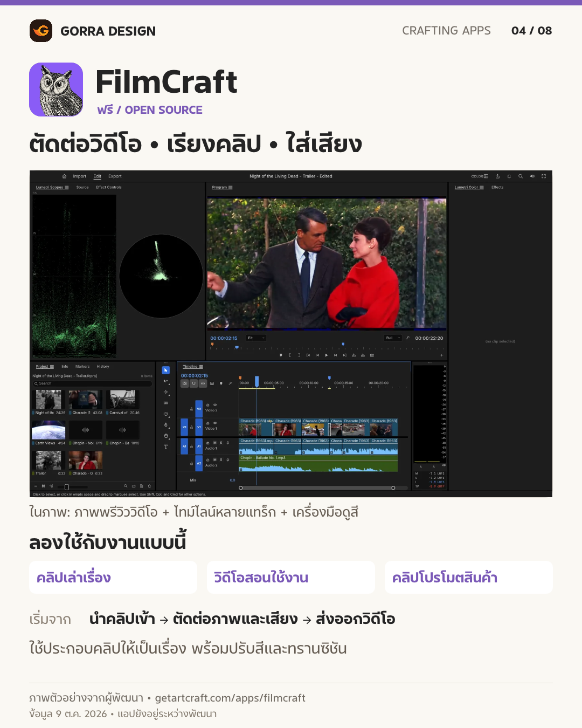Toggle the speaker volume icon

(532, 176)
